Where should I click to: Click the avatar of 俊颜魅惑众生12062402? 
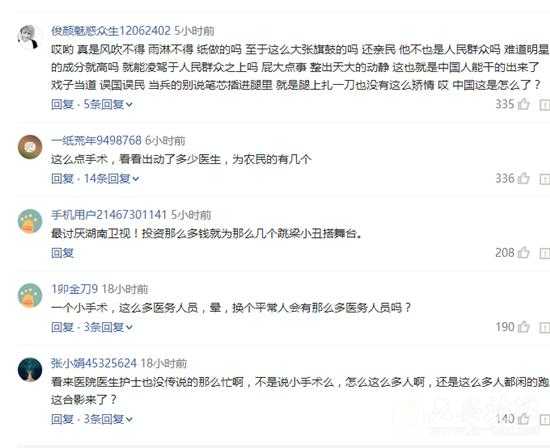pyautogui.click(x=29, y=37)
